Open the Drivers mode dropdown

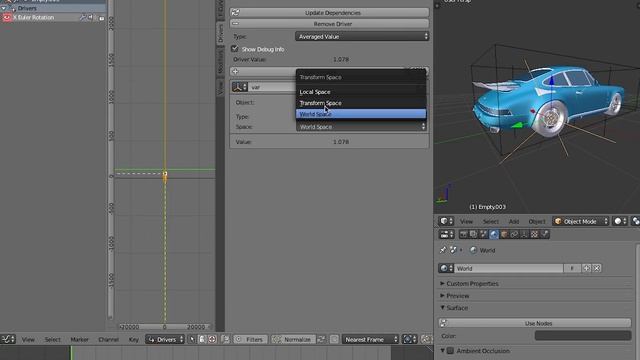165,339
